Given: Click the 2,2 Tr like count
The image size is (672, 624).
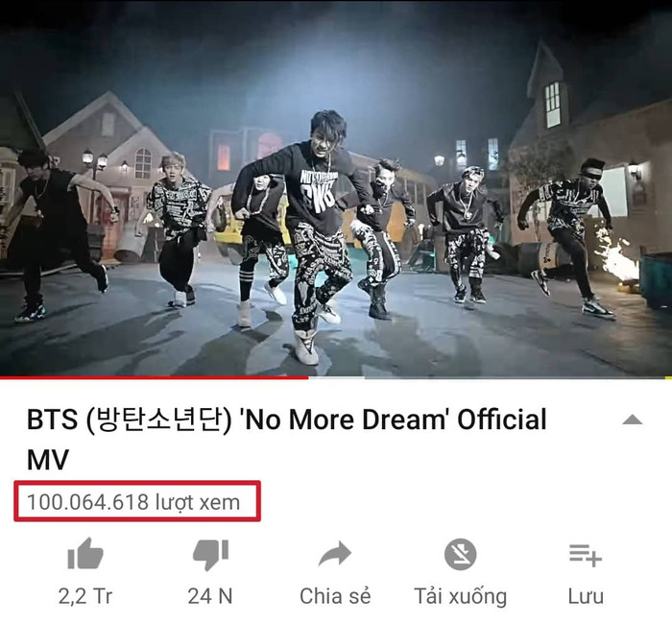Looking at the screenshot, I should tap(85, 596).
